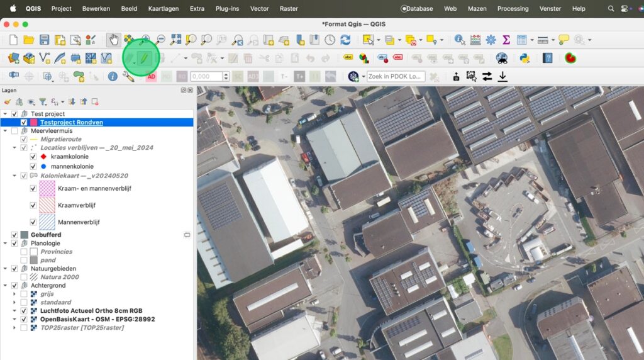644x360 pixels.
Task: Select the Gebufferd layer
Action: 46,235
